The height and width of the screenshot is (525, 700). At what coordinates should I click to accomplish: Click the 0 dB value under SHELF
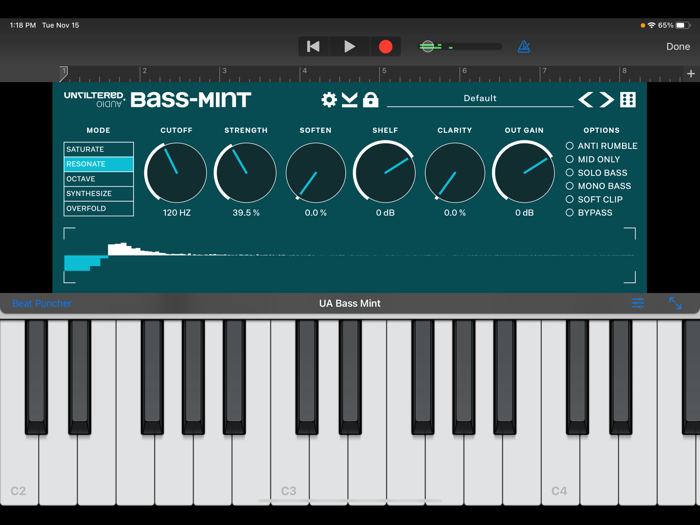click(385, 213)
